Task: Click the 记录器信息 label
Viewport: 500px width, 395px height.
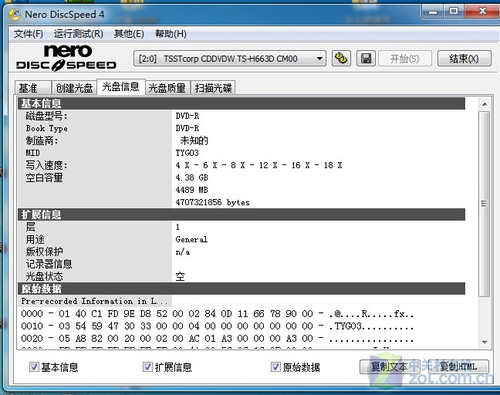Action: (49, 264)
